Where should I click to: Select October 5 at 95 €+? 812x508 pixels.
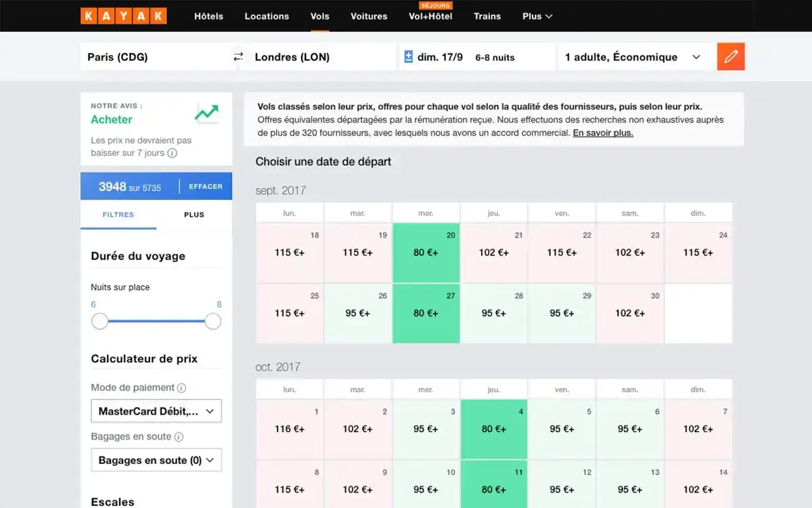point(562,429)
